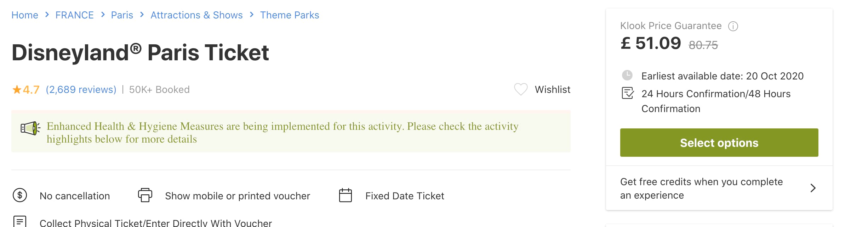868x227 pixels.
Task: Open Theme Parks breadcrumb
Action: (290, 15)
